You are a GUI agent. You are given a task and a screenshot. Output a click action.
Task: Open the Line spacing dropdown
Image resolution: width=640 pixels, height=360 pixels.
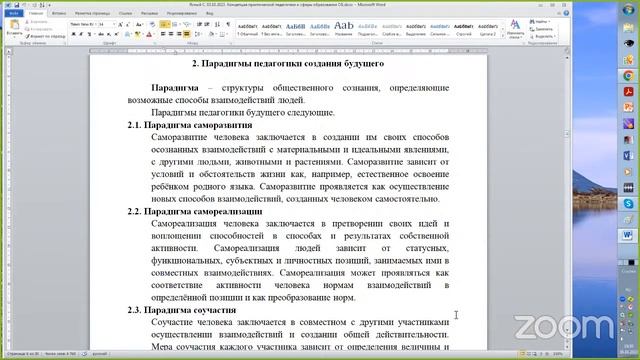point(198,34)
